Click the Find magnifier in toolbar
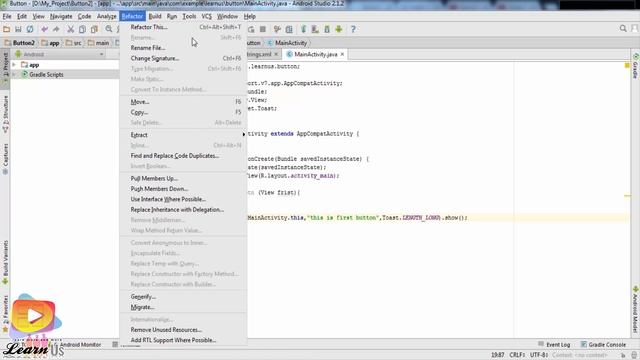Screen dimensions: 640x360 (109, 29)
